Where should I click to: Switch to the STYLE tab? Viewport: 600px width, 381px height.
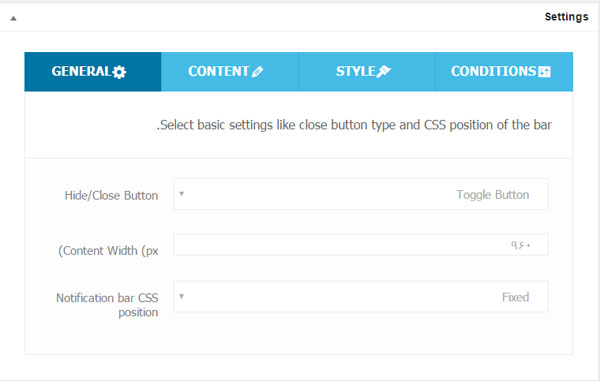click(x=367, y=72)
